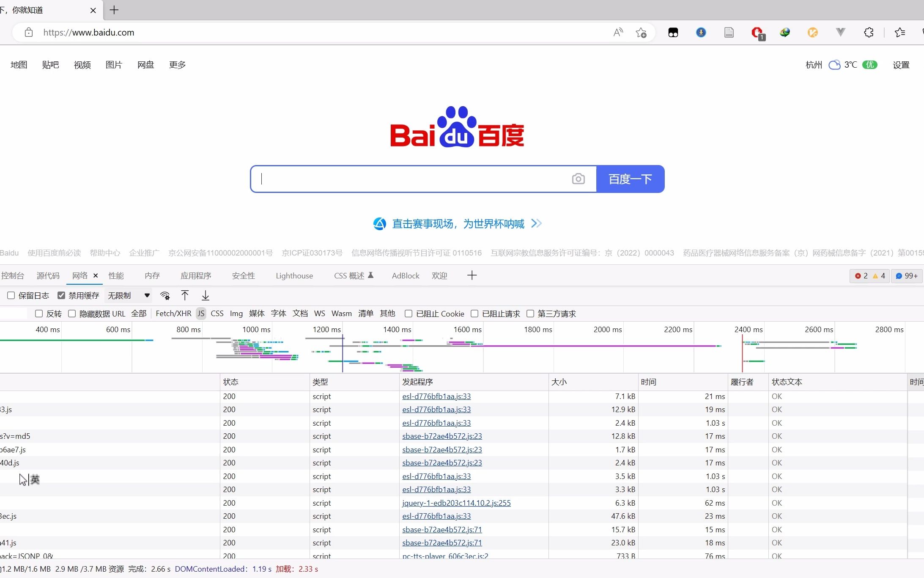The height and width of the screenshot is (578, 924).
Task: Open the jquery-1-edb203c114.10.2.js:255 initiator link
Action: 456,503
